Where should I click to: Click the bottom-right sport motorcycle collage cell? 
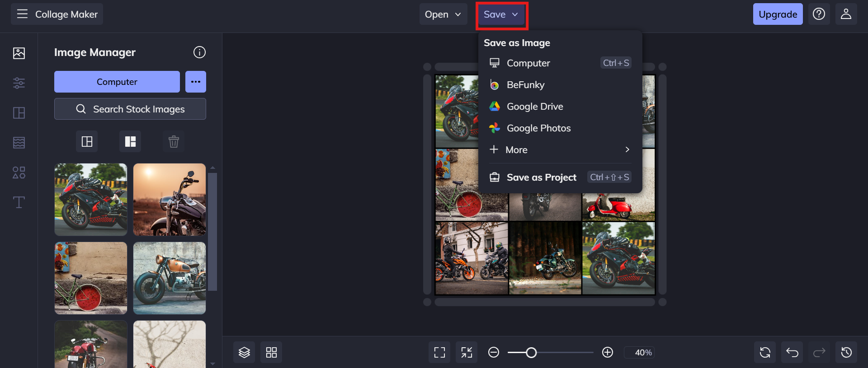[x=618, y=258]
